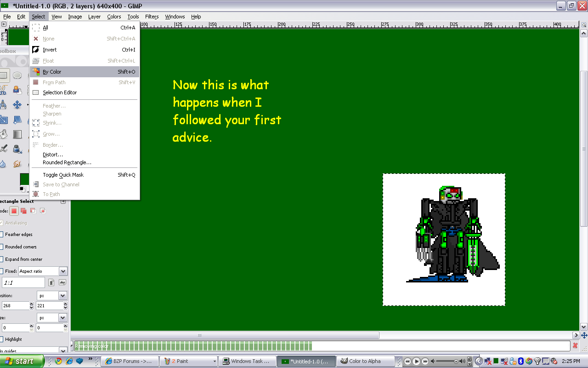Screen dimensions: 588x368
Task: Open the ruler corner menu button
Action: [4, 24]
